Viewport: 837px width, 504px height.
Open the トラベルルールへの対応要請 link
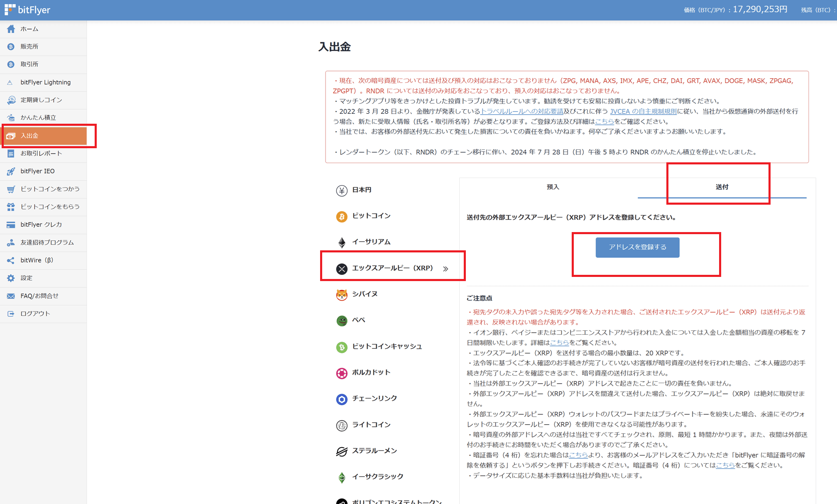(x=522, y=111)
